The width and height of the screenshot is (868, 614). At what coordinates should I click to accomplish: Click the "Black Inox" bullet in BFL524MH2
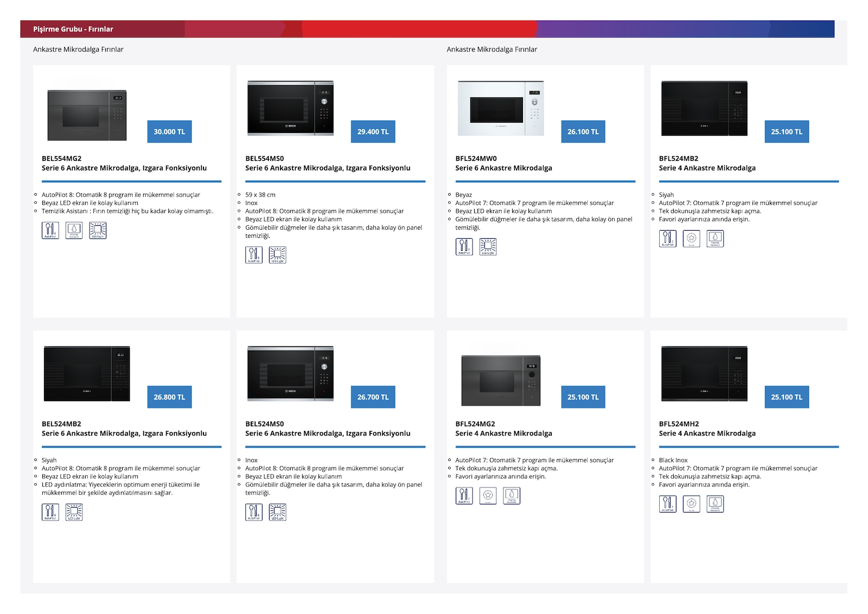pos(673,460)
